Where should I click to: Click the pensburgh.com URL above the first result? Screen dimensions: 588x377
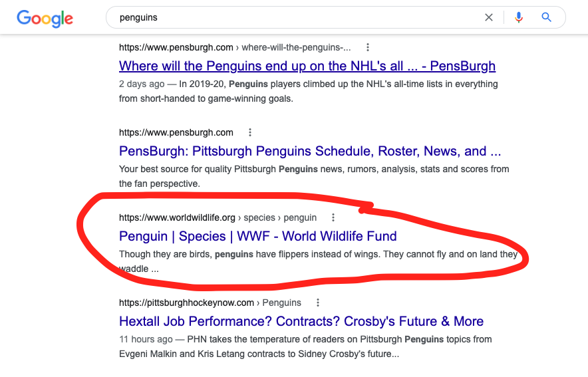pos(176,47)
